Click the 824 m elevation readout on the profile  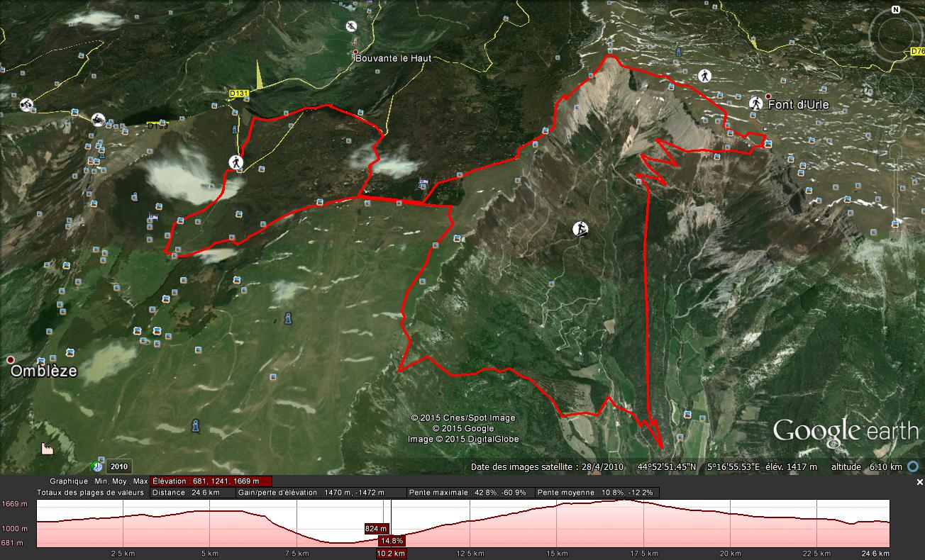click(x=376, y=529)
